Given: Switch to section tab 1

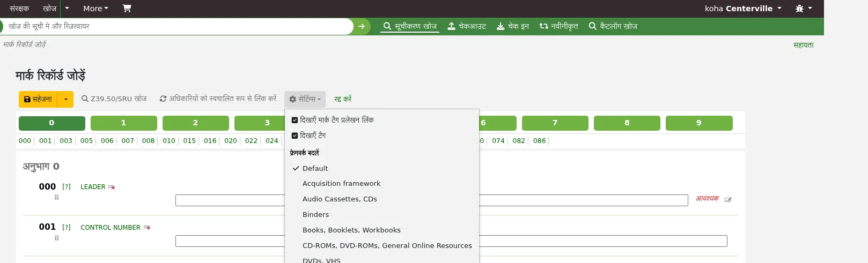Looking at the screenshot, I should click(124, 123).
